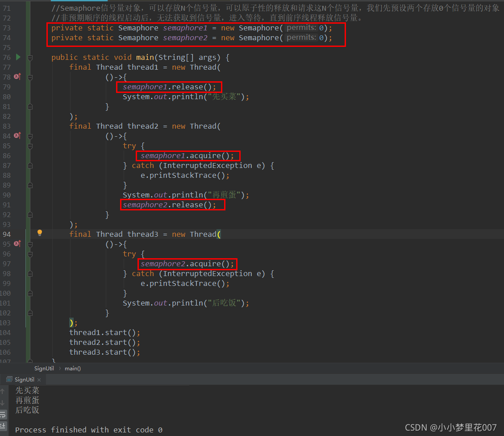The width and height of the screenshot is (504, 436).
Task: Click the fold end marker at line 92
Action: coord(30,215)
